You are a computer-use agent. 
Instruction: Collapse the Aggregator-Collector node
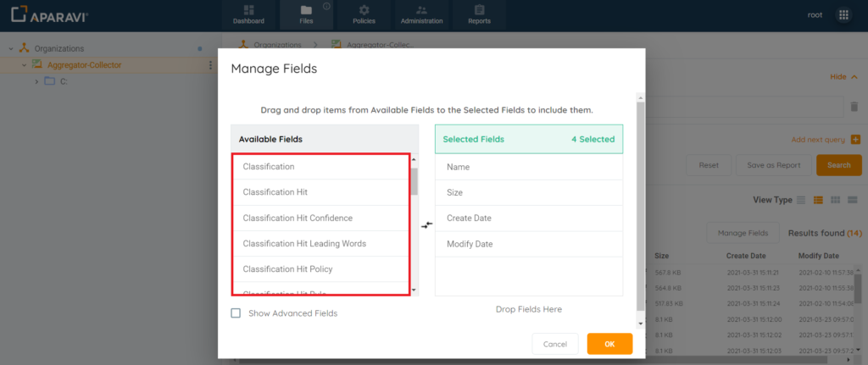[24, 65]
